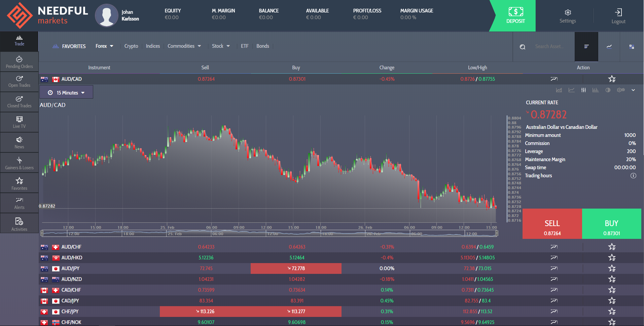Open 15 Minutes timeframe dropdown

point(66,93)
